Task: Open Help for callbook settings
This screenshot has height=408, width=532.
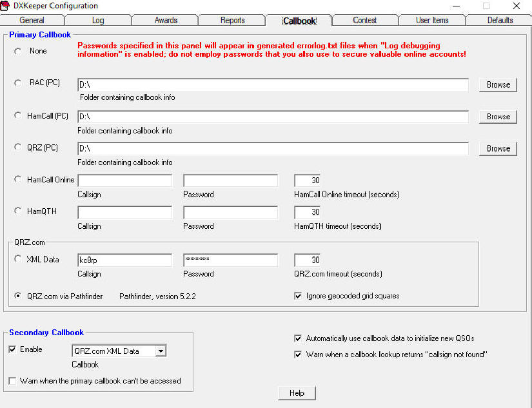Action: (297, 393)
